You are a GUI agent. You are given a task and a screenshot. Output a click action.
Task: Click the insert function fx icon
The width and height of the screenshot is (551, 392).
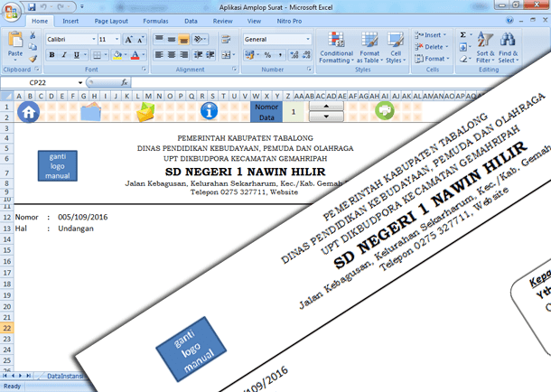point(125,82)
